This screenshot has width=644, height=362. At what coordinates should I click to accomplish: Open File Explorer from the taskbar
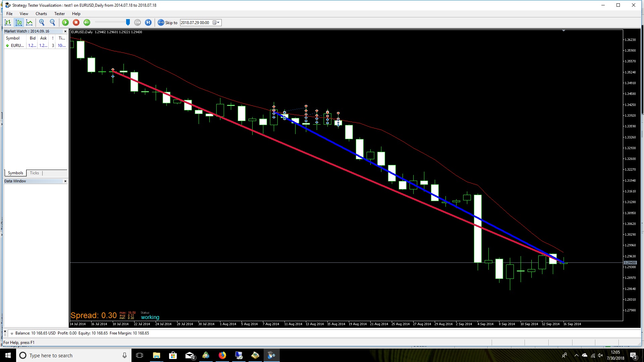pyautogui.click(x=156, y=355)
